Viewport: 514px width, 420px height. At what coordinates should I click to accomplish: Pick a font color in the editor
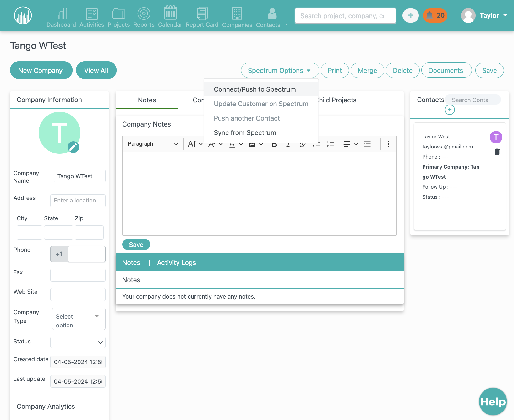(x=236, y=144)
